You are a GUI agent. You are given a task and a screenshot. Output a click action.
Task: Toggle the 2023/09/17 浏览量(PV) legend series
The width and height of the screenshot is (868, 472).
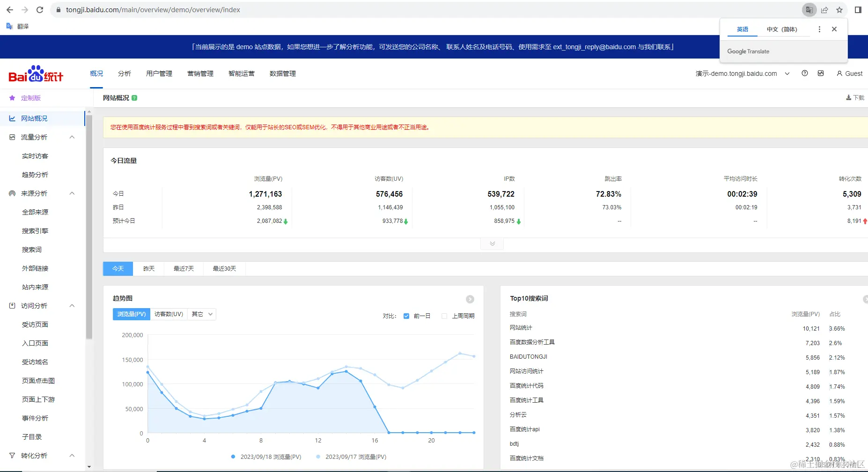(x=351, y=457)
